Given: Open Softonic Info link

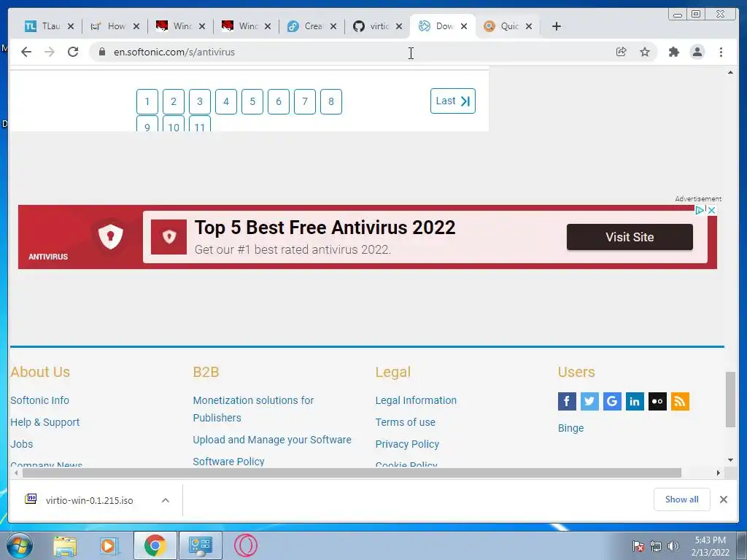Looking at the screenshot, I should 40,400.
